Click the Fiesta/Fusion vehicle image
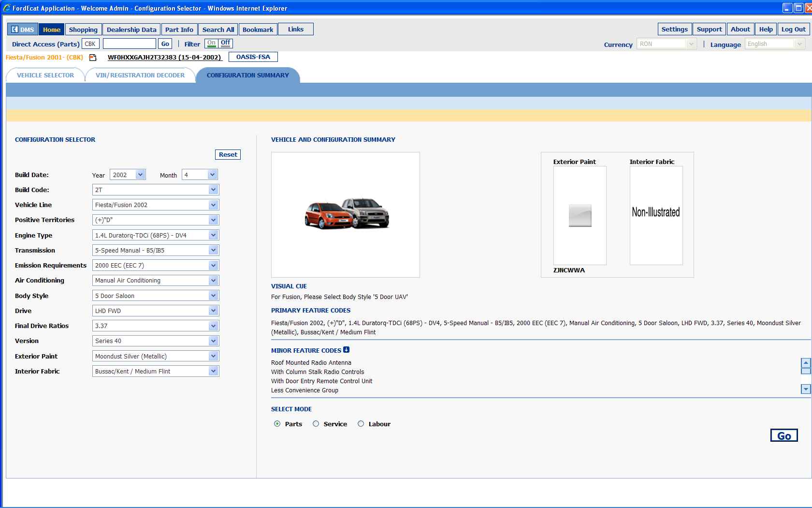This screenshot has width=812, height=508. tap(346, 214)
